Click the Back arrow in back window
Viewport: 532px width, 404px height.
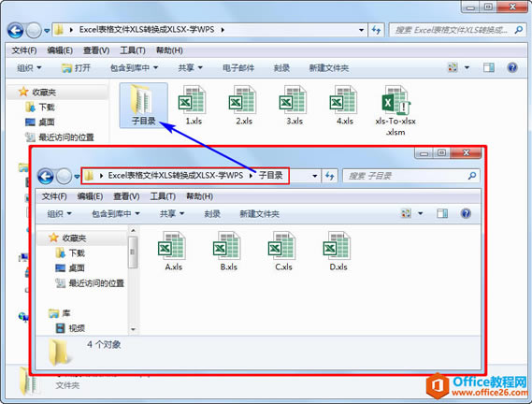click(x=16, y=31)
